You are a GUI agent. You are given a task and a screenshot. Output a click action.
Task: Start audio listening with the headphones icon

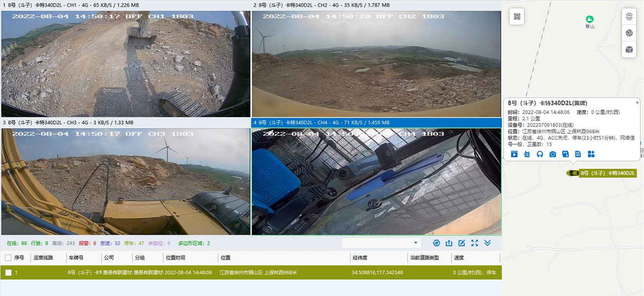[540, 155]
